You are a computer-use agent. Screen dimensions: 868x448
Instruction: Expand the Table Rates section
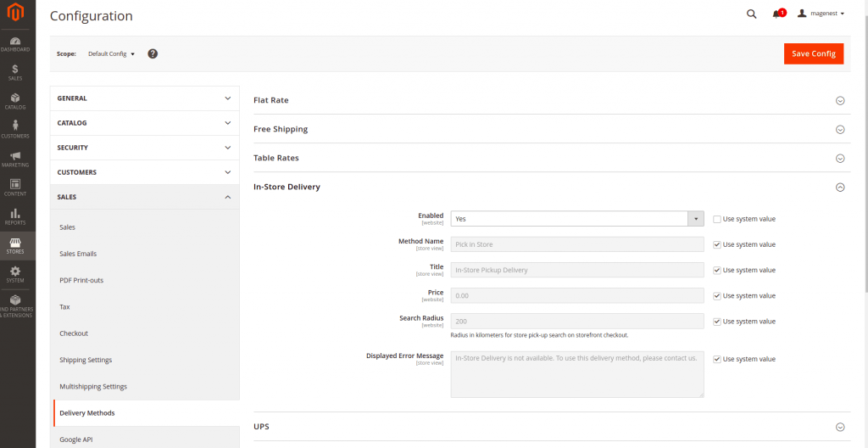tap(551, 158)
